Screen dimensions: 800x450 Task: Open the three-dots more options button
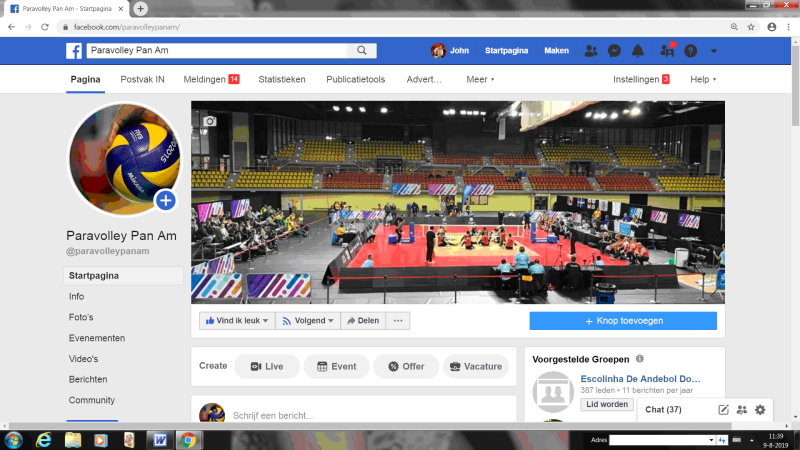pos(398,321)
